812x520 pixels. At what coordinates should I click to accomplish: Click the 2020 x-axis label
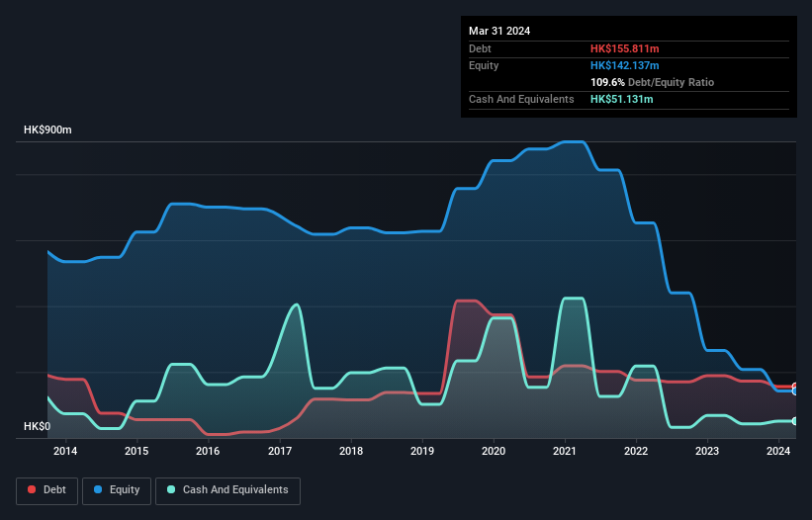(494, 451)
